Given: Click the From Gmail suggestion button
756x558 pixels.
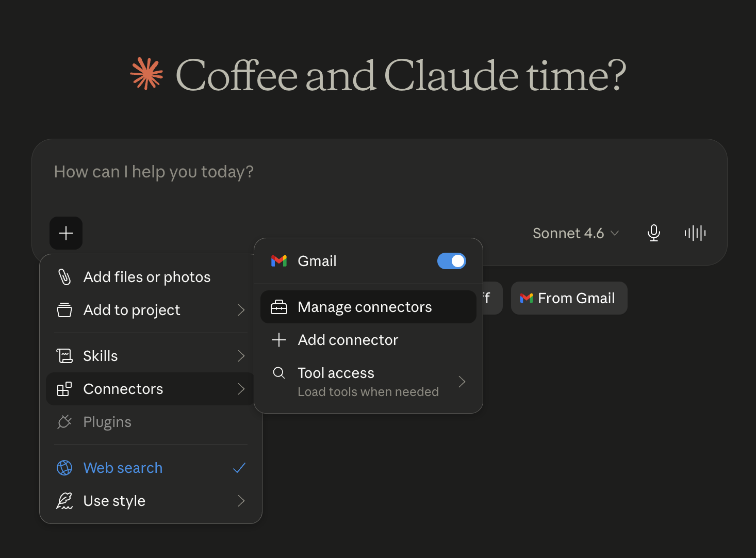Looking at the screenshot, I should 569,298.
